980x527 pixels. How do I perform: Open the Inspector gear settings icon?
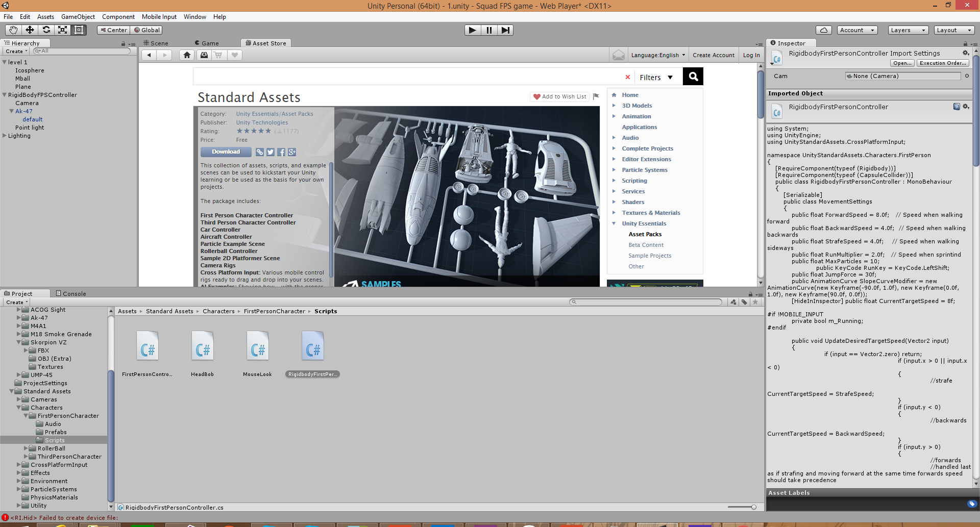(x=966, y=53)
